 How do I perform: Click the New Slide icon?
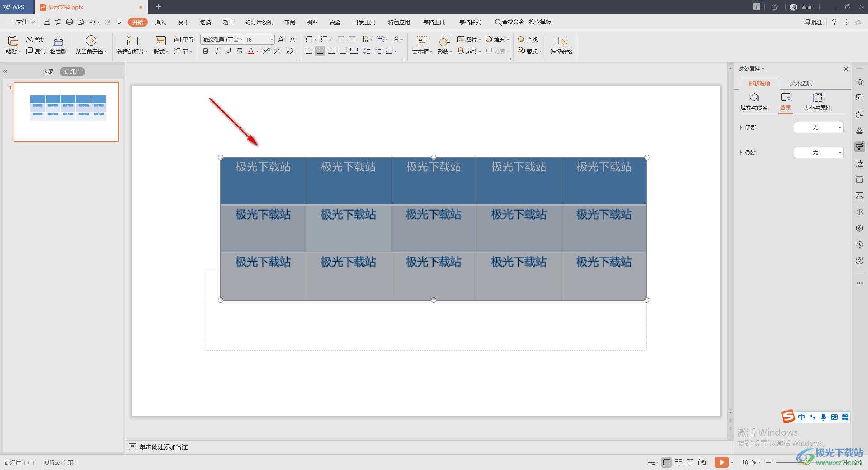pyautogui.click(x=132, y=41)
